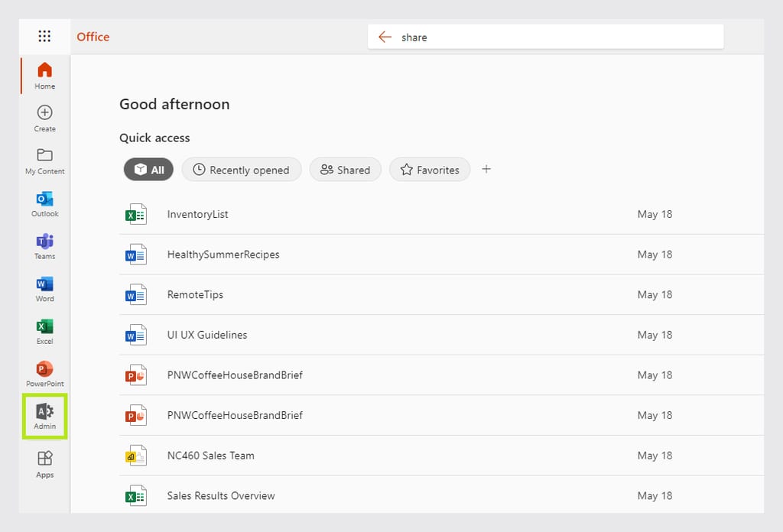Select the All filter
Image resolution: width=783 pixels, height=532 pixels.
point(148,170)
